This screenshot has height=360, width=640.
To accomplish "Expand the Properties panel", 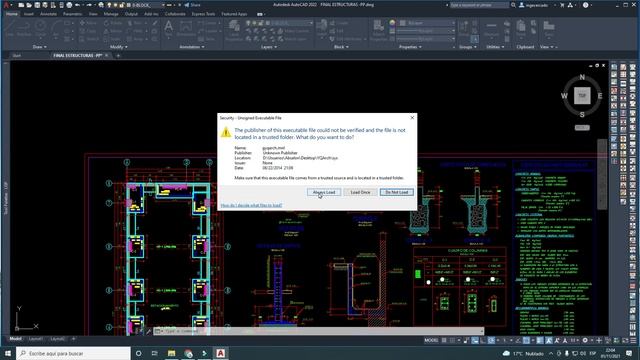I will point(410,47).
